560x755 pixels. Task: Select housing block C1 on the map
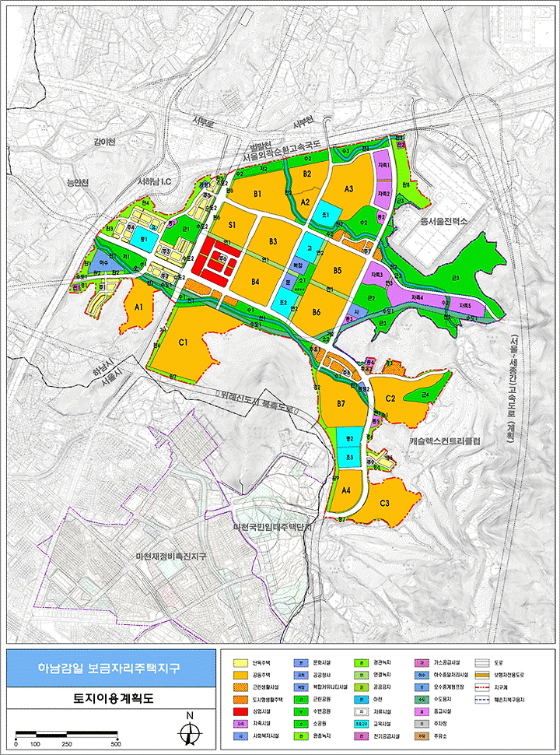pyautogui.click(x=182, y=342)
